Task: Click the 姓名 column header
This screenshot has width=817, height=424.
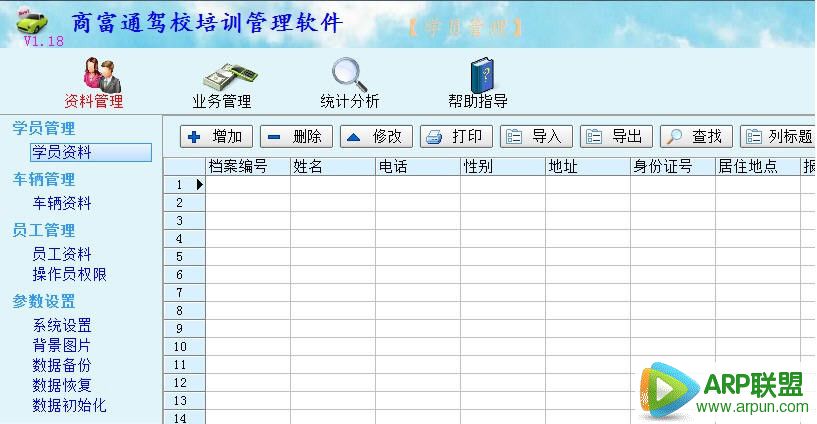Action: pyautogui.click(x=333, y=167)
